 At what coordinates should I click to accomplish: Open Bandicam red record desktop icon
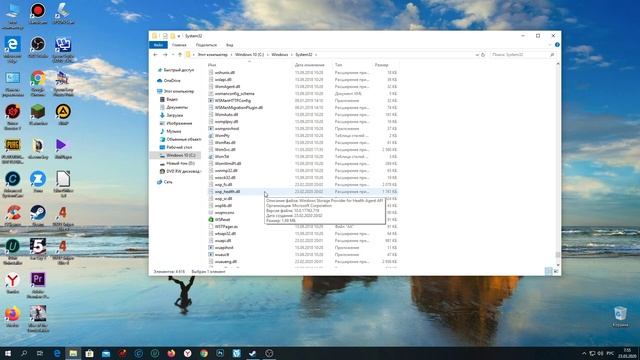point(38,13)
